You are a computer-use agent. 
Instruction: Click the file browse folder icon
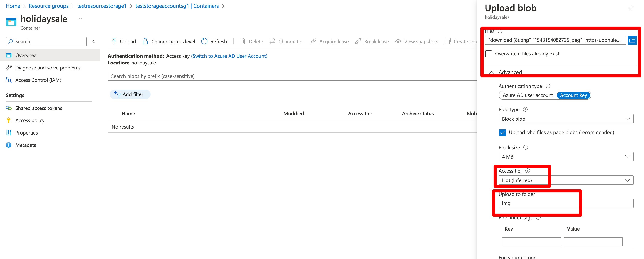[x=632, y=40]
